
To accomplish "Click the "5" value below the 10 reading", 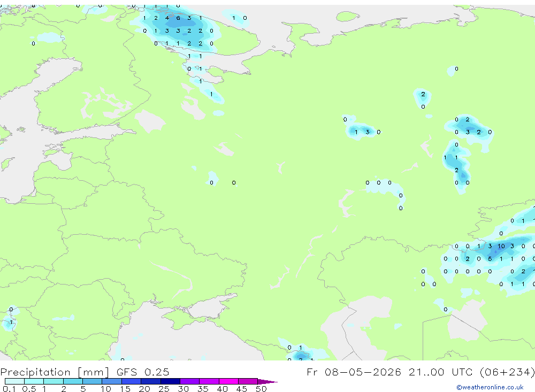I will [x=490, y=259].
